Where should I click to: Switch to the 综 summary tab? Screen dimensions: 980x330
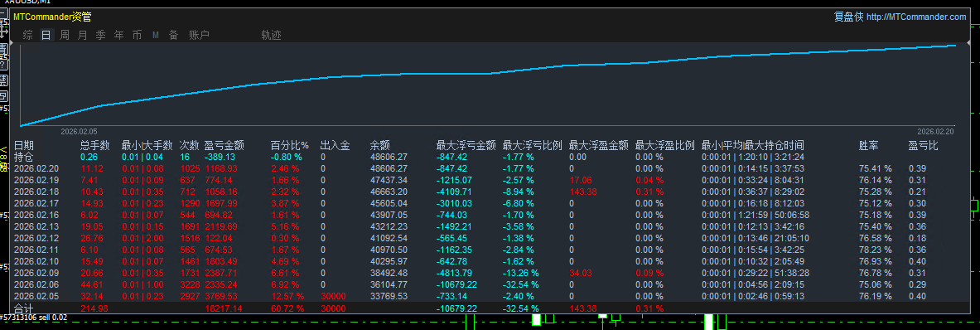pyautogui.click(x=27, y=36)
